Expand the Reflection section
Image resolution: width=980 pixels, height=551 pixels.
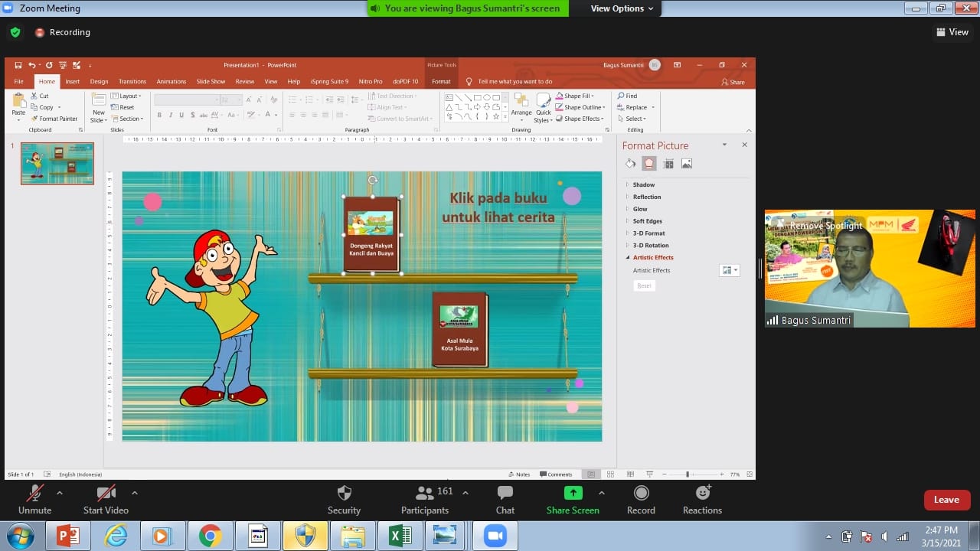(643, 197)
